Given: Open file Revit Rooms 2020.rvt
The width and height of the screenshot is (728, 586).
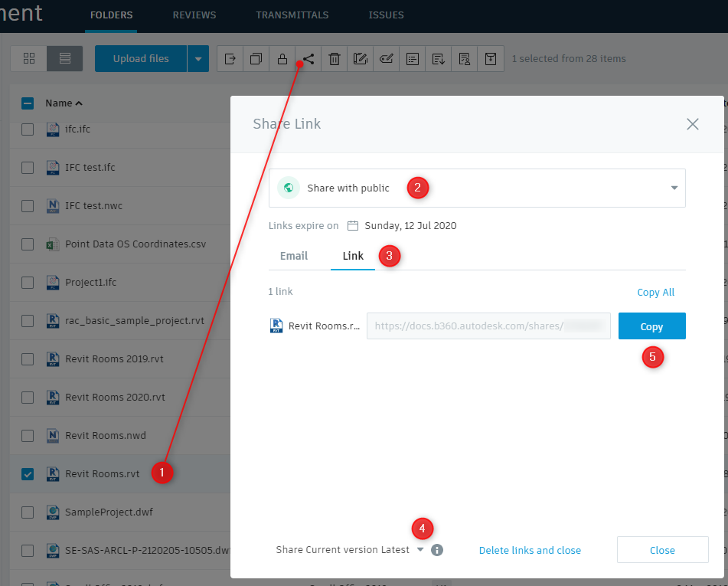Looking at the screenshot, I should click(115, 398).
